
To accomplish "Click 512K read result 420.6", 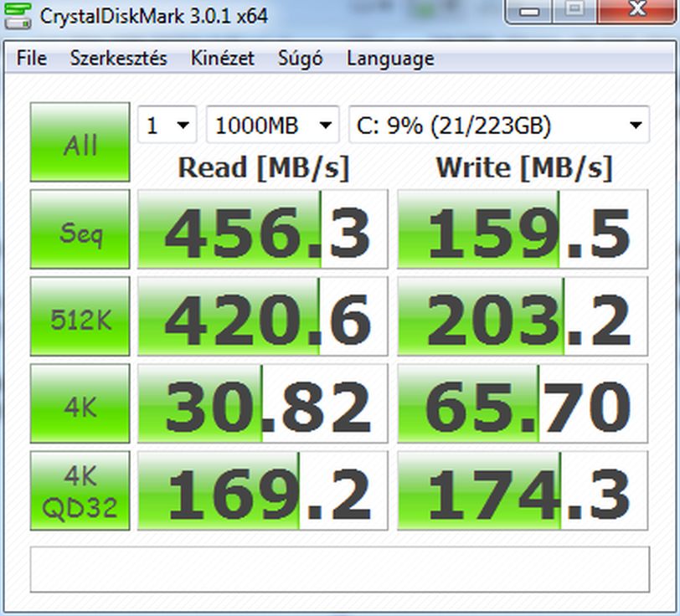I will coord(263,316).
